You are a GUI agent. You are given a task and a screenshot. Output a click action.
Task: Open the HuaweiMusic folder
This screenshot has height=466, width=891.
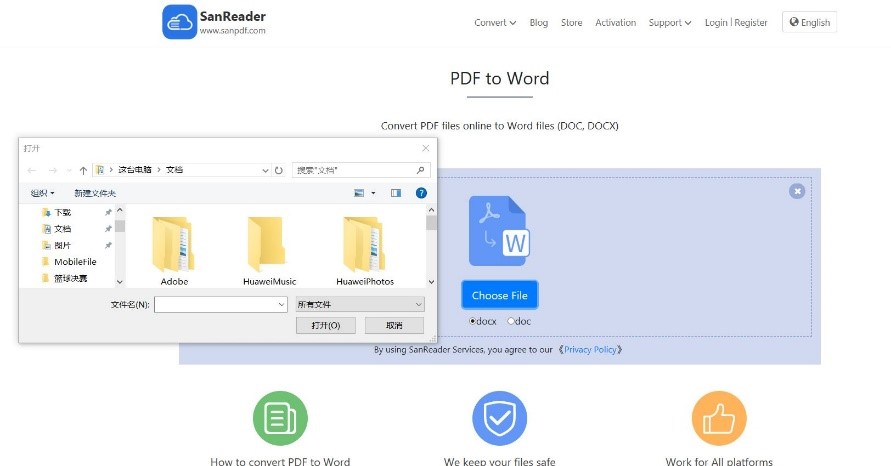(x=269, y=251)
